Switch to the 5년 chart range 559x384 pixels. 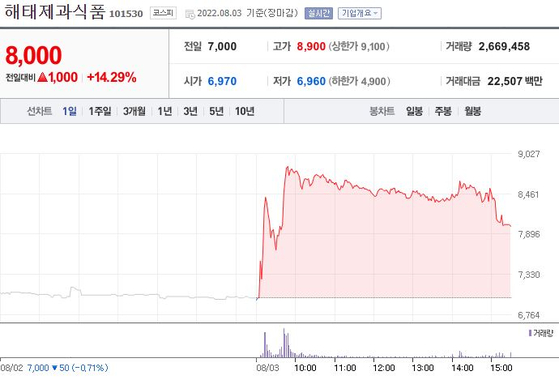pyautogui.click(x=216, y=111)
